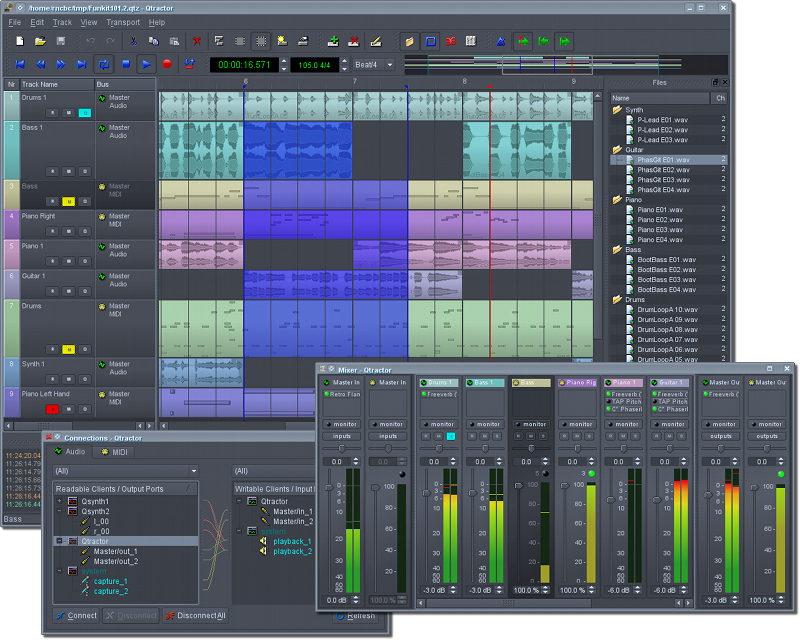This screenshot has width=800, height=640.
Task: Save session using the floppy disk icon
Action: 61,41
